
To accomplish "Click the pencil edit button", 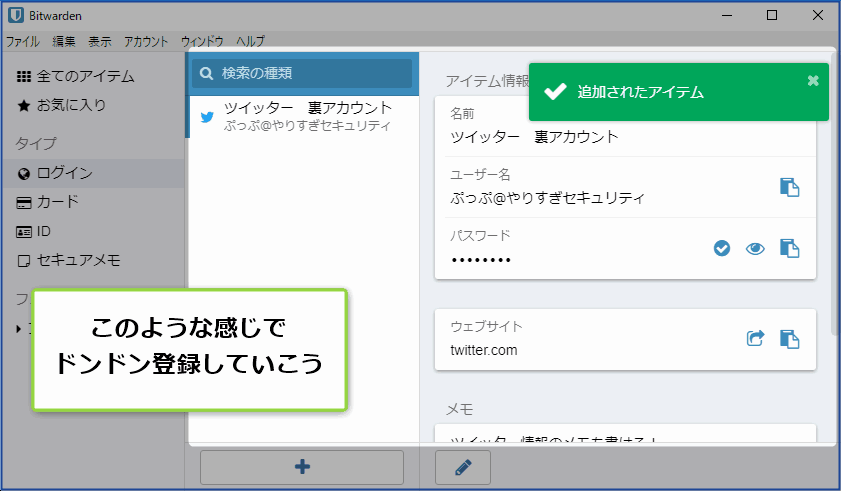I will click(463, 467).
